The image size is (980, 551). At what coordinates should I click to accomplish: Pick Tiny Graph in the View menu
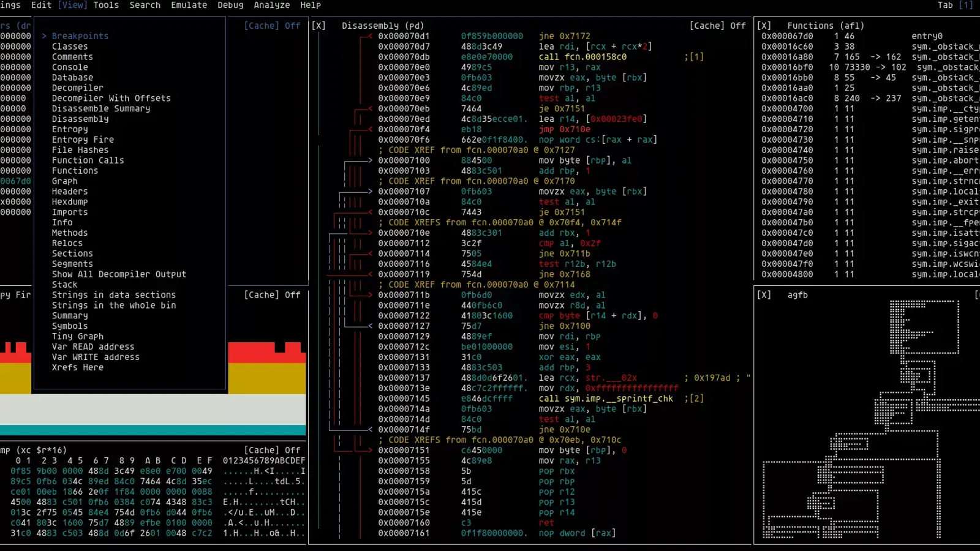77,336
